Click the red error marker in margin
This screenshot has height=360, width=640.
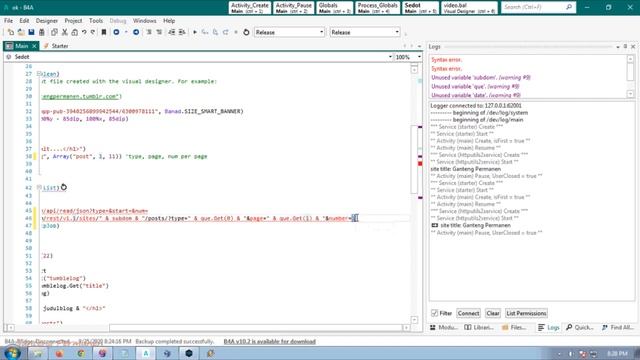pyautogui.click(x=420, y=163)
